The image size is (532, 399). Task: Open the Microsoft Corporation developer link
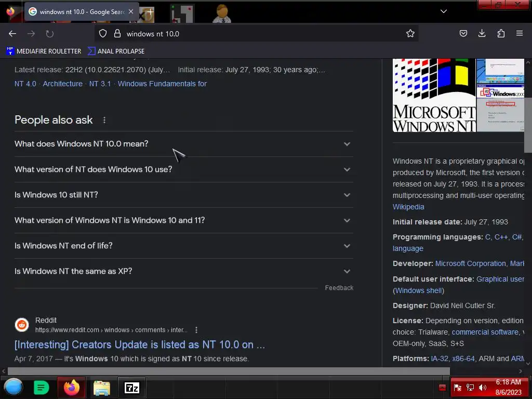click(470, 263)
